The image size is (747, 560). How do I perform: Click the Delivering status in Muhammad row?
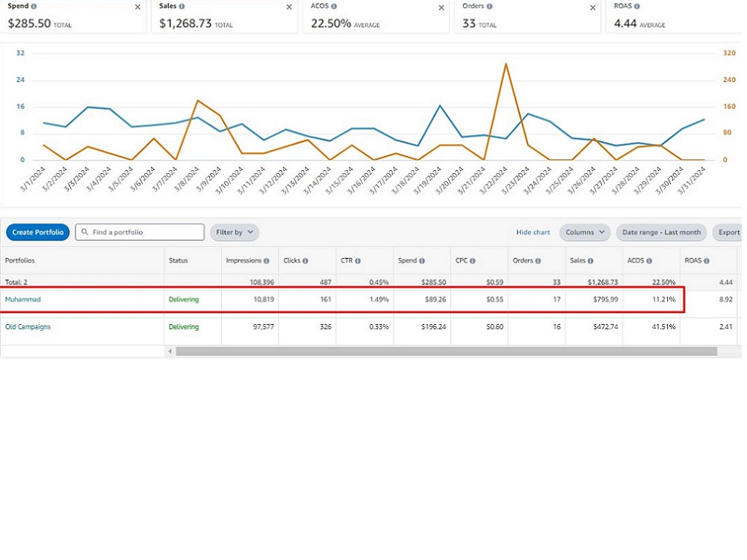point(184,299)
